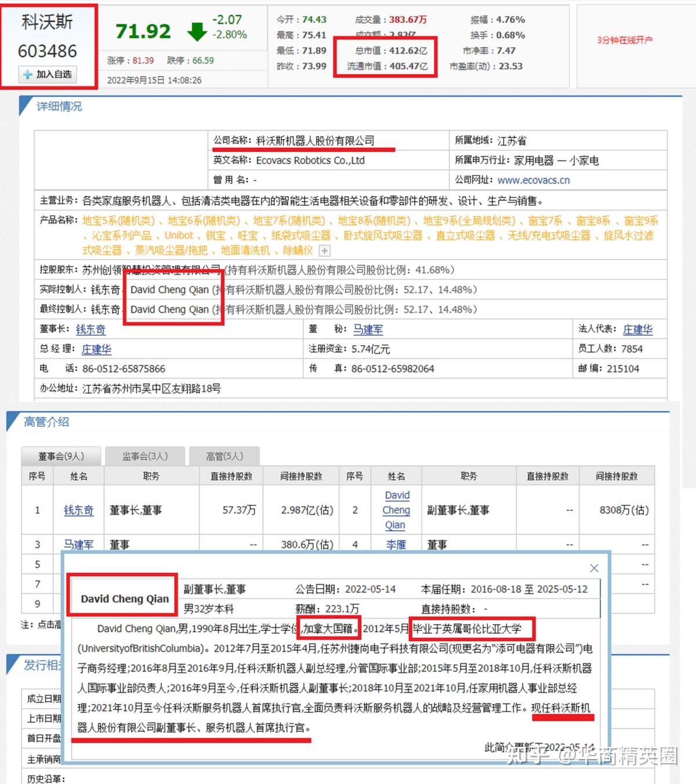Click the 高管介绍 section header
696x784 pixels.
pos(46,422)
